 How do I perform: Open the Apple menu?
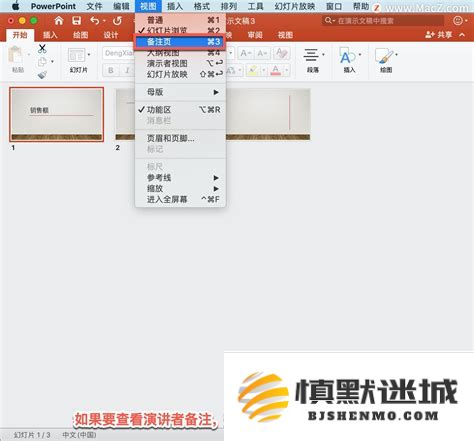click(15, 6)
